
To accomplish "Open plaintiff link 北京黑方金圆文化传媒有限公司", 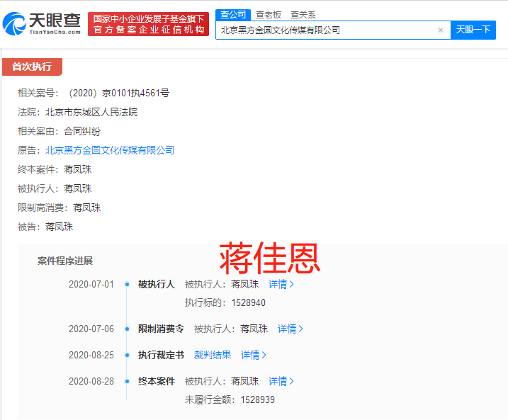I will pos(110,150).
